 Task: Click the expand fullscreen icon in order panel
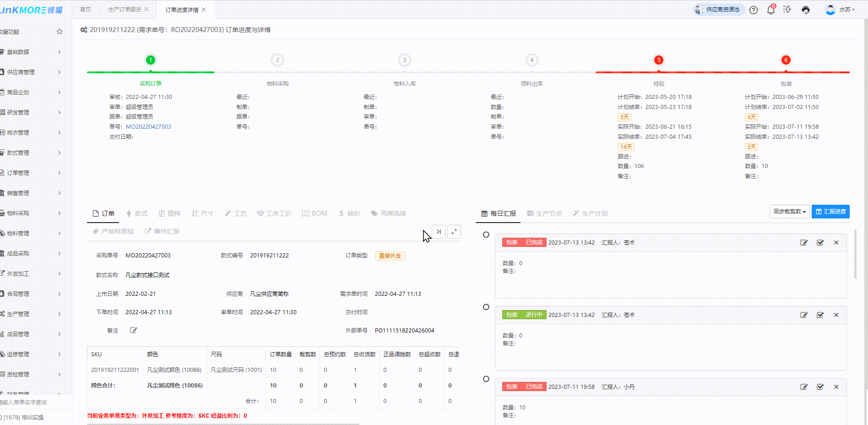(454, 232)
